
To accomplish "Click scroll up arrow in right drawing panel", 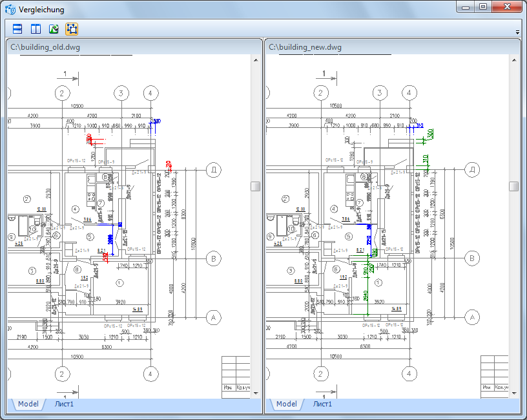I will 514,61.
